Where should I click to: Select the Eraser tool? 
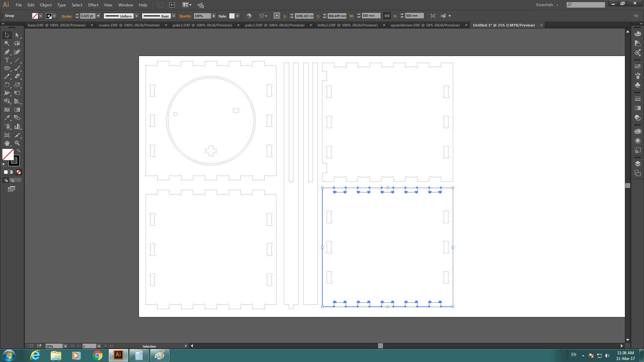[x=17, y=76]
